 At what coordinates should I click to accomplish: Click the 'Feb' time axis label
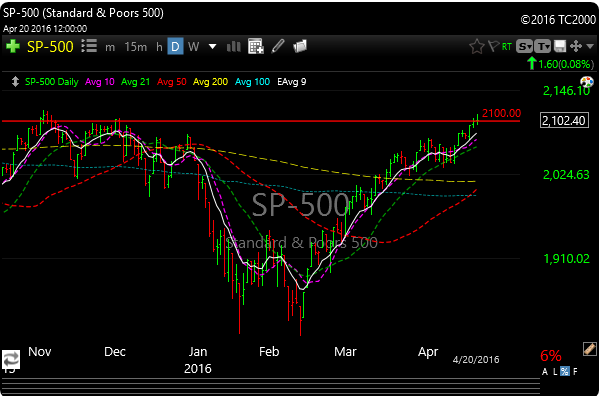(269, 352)
